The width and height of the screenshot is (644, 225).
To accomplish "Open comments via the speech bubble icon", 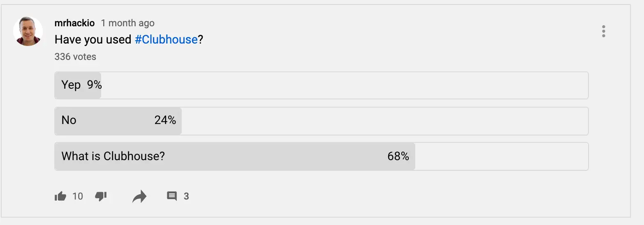I will pyautogui.click(x=171, y=196).
